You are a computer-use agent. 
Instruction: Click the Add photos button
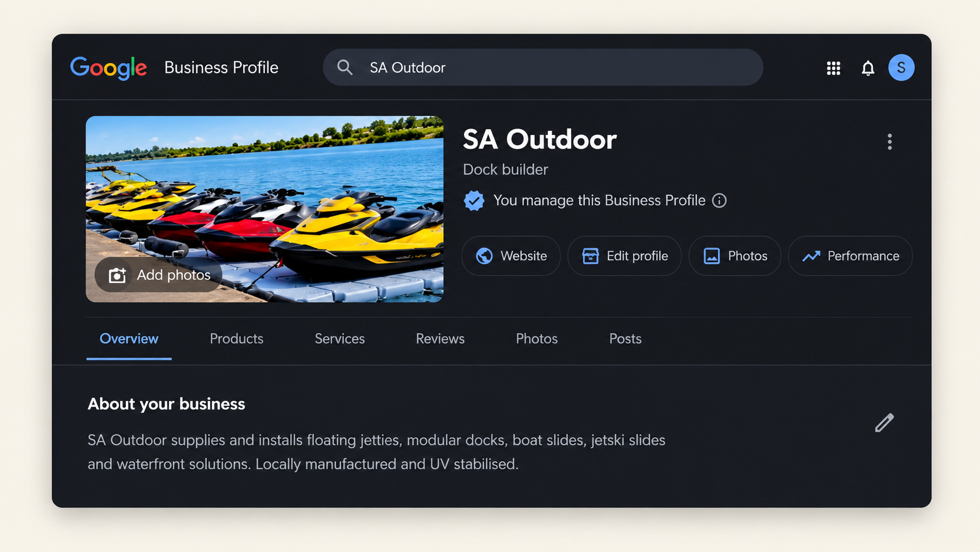tap(159, 275)
